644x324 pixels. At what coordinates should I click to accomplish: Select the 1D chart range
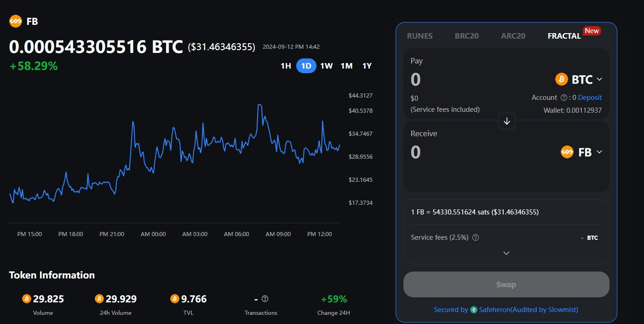coord(306,66)
